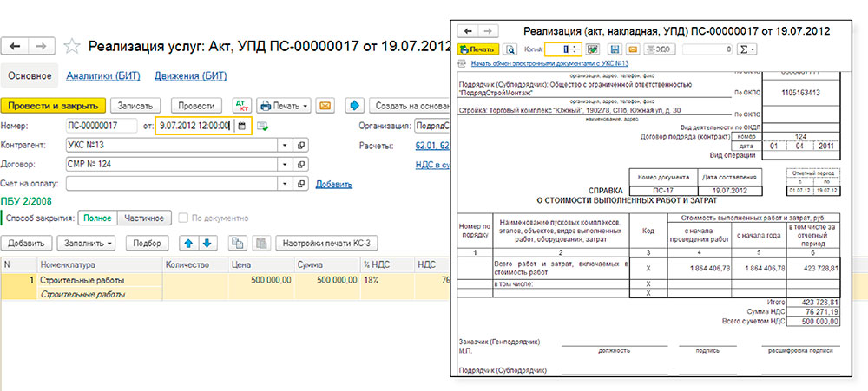Move row up with blue up arrow

click(x=187, y=244)
